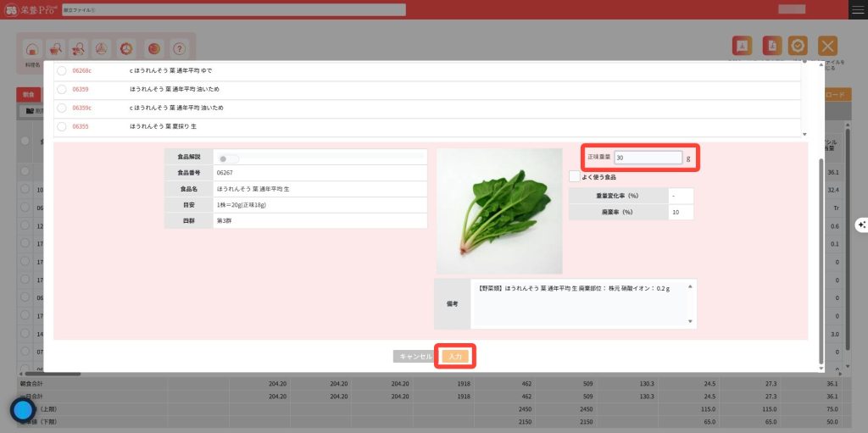Click the blue circular chat widget icon
868x433 pixels.
23,411
